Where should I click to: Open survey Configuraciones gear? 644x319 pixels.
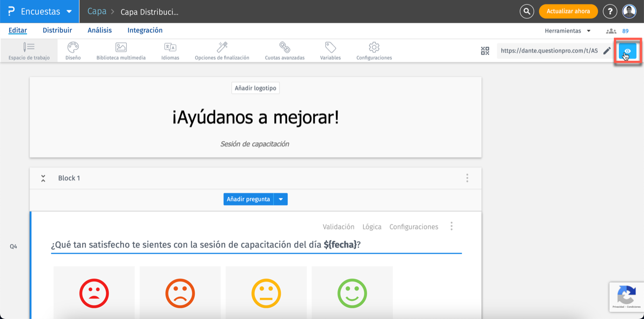[x=373, y=50]
